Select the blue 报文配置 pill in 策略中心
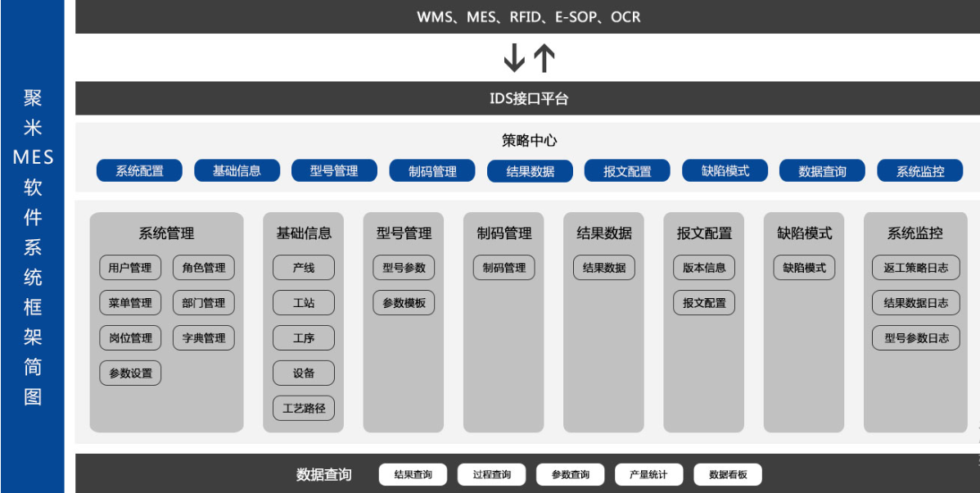980x493 pixels. [x=627, y=170]
